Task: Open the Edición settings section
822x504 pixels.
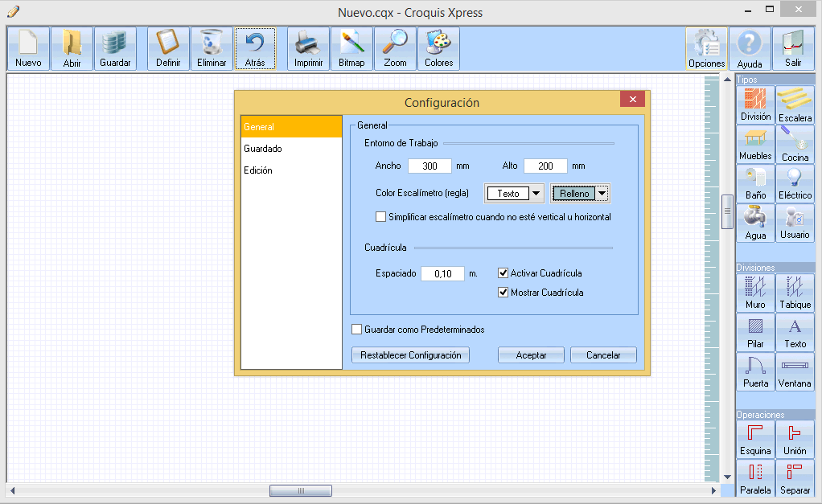Action: click(x=258, y=170)
